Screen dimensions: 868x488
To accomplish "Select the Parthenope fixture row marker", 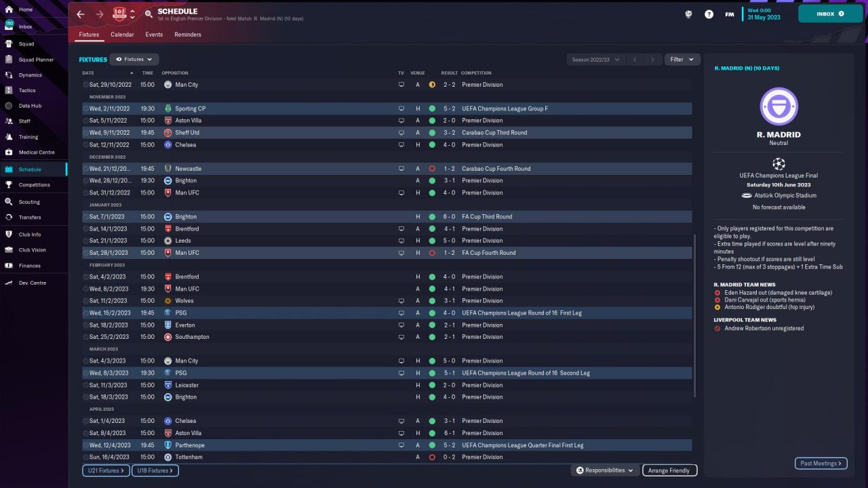I will (x=86, y=445).
